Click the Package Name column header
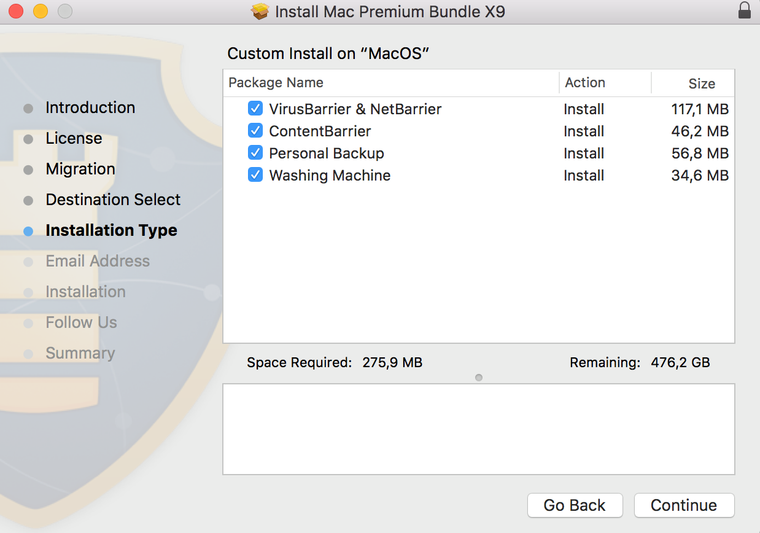 pos(276,83)
